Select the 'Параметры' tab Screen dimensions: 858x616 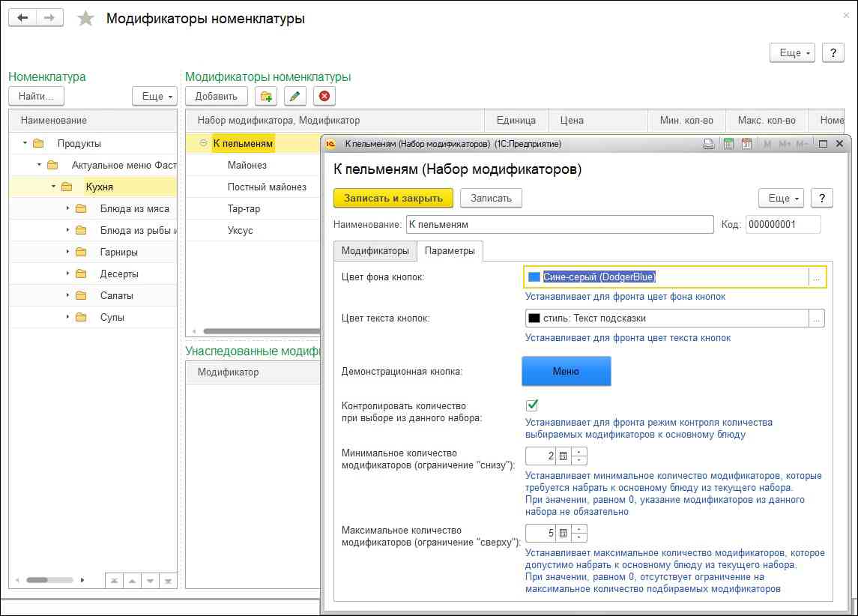click(450, 251)
